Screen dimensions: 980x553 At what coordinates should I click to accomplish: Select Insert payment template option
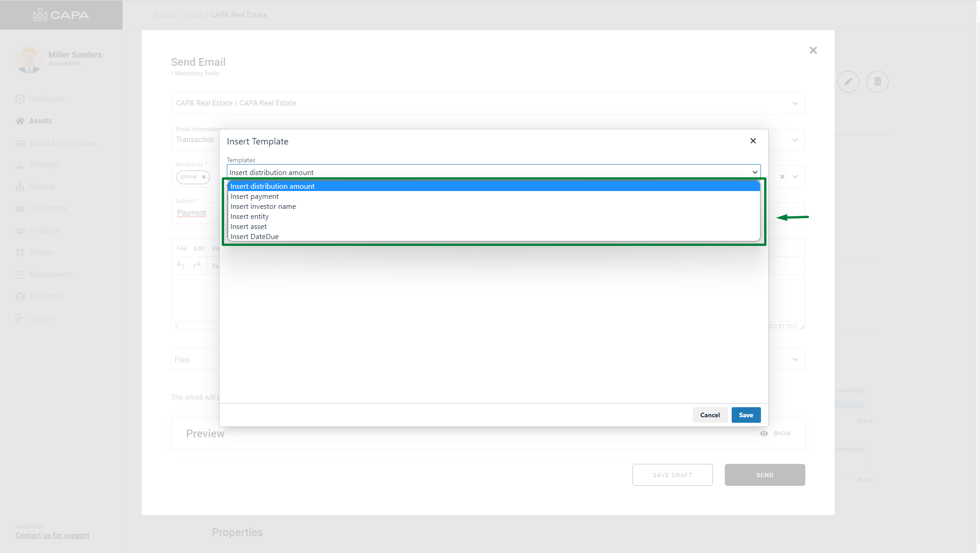tap(254, 197)
